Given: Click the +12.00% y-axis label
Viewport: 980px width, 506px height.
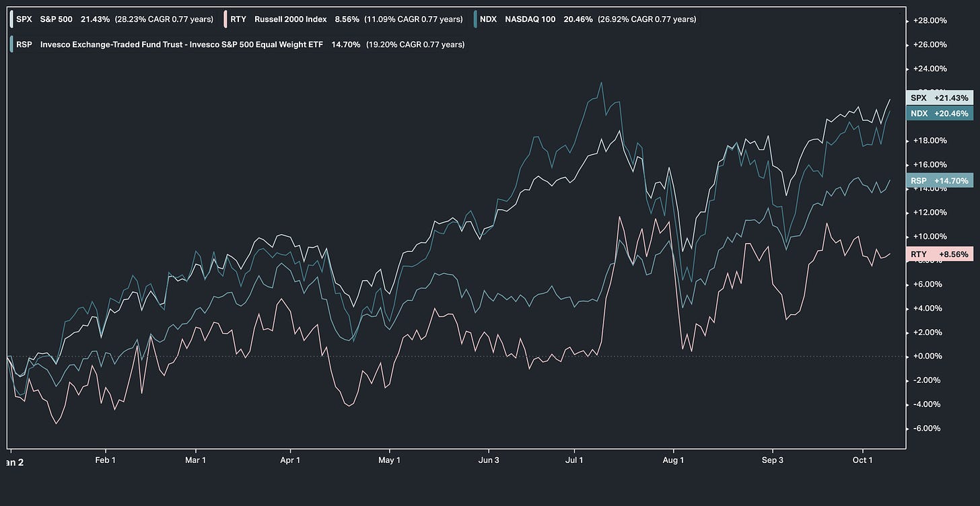Looking at the screenshot, I should click(x=930, y=213).
